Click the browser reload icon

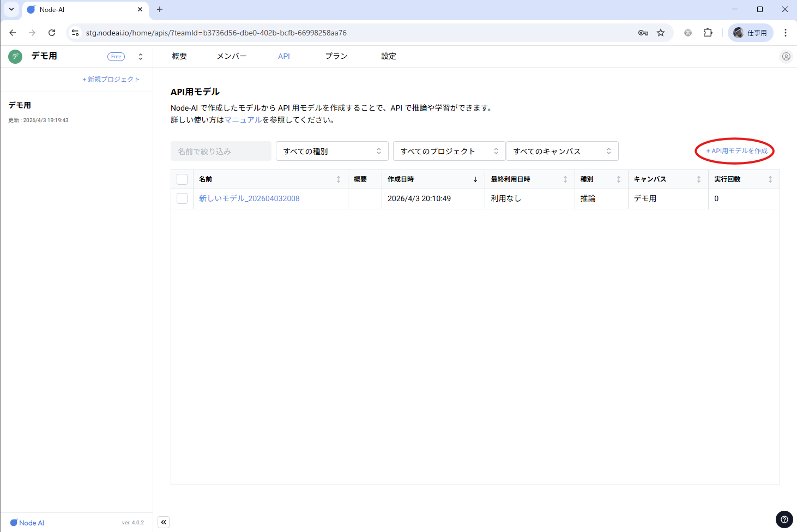(x=52, y=33)
